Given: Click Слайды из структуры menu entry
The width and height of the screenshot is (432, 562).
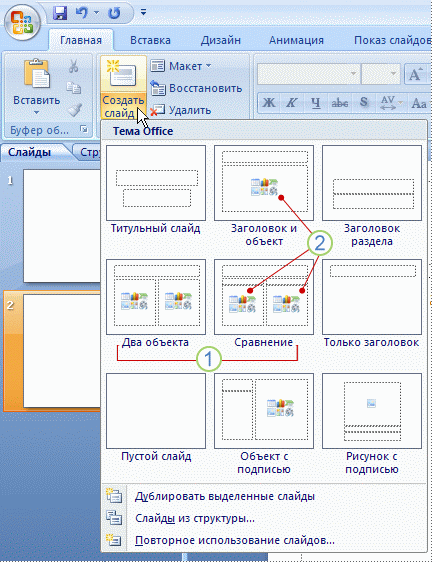Looking at the screenshot, I should (264, 518).
